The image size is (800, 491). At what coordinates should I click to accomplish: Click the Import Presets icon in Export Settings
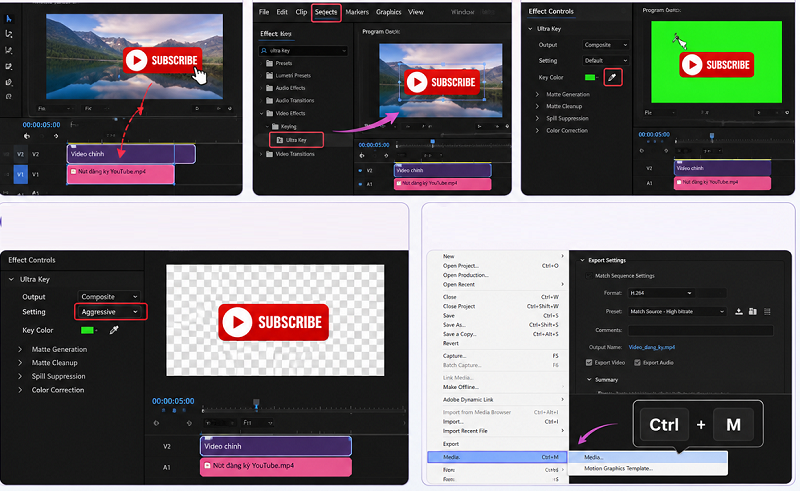click(753, 311)
